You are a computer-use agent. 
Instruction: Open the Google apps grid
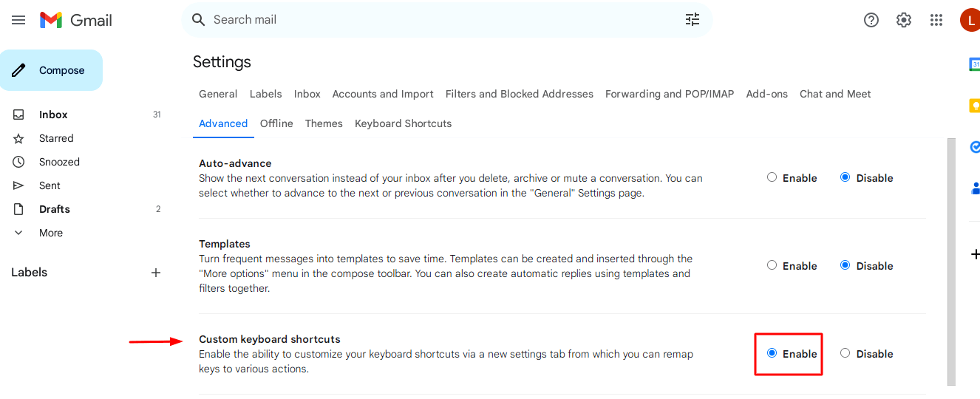point(936,20)
